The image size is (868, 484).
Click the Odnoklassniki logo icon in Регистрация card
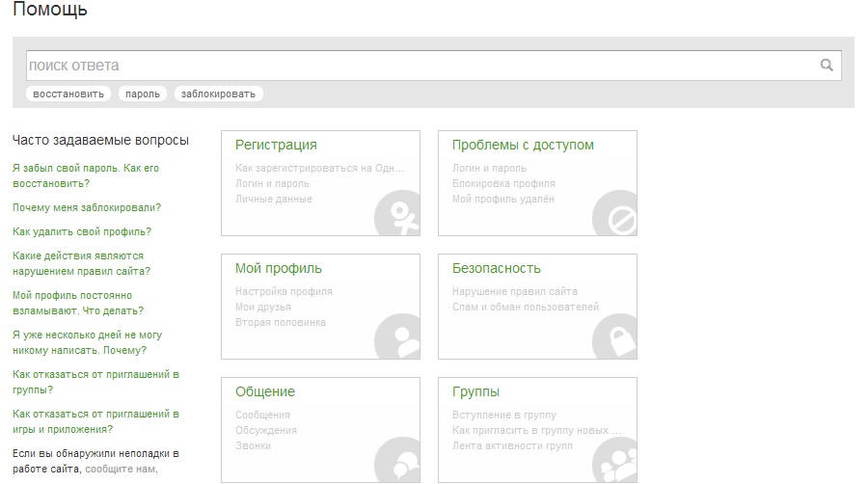coord(397,213)
